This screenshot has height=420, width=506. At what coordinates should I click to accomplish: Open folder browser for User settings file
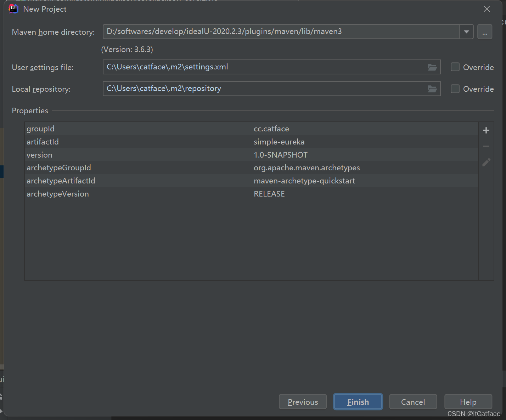tap(432, 67)
